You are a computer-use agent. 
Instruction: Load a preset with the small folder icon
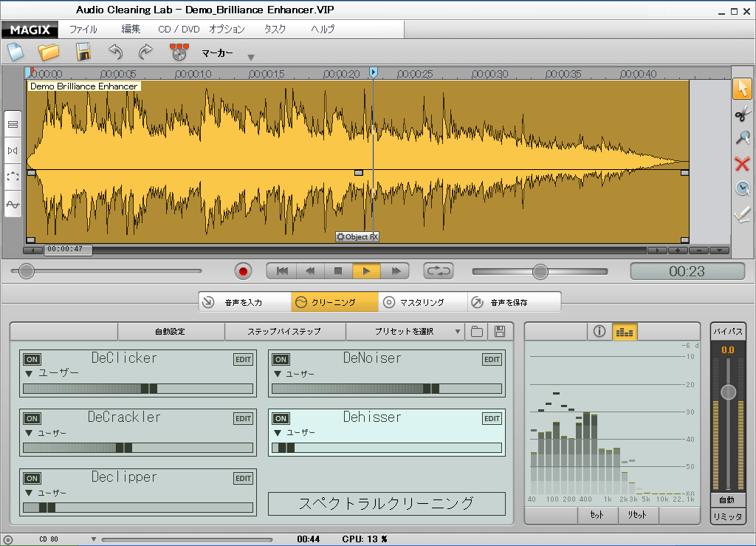pyautogui.click(x=477, y=331)
